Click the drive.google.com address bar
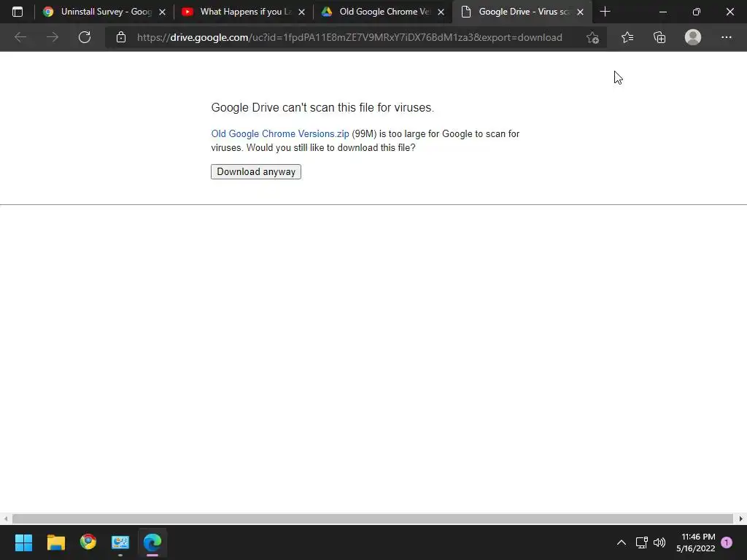Image resolution: width=747 pixels, height=560 pixels. 349,37
